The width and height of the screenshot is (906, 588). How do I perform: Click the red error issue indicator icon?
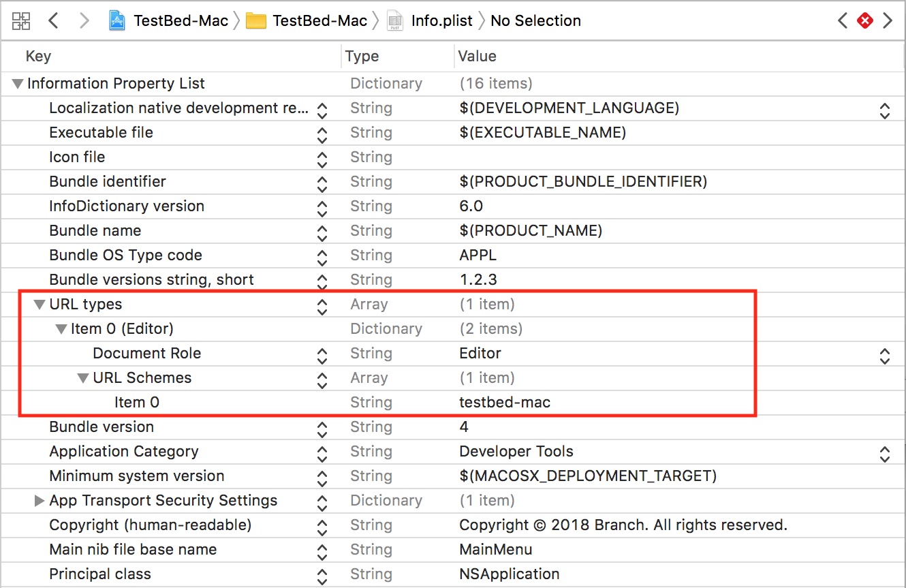click(x=865, y=21)
